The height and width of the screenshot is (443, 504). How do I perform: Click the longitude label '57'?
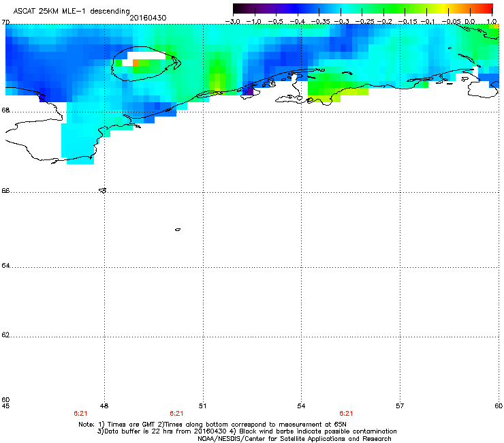(400, 406)
